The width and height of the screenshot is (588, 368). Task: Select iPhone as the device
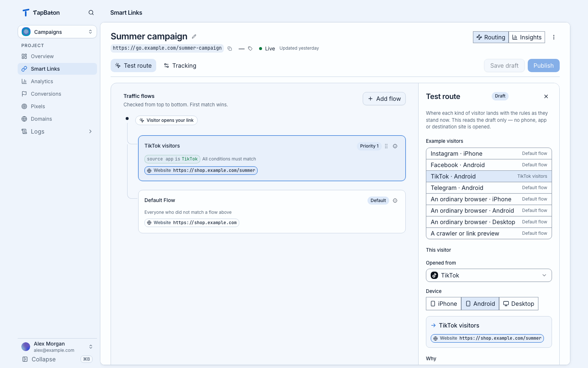coord(444,304)
